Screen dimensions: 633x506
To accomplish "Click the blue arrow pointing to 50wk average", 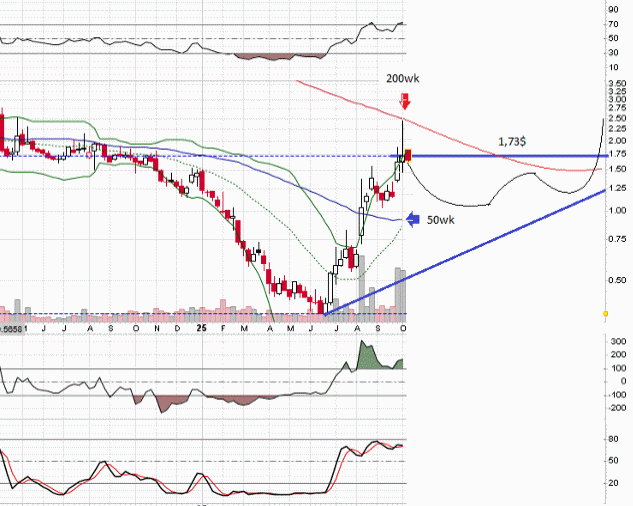I will coord(414,219).
